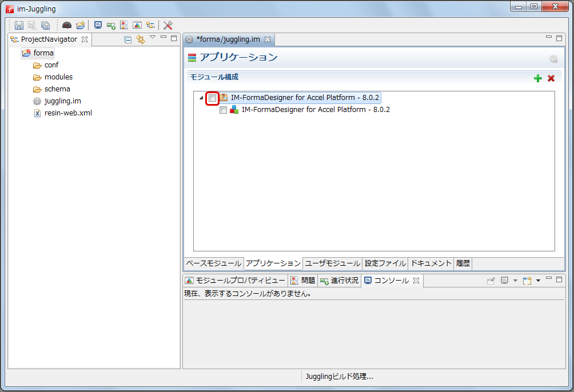Open settings wrench and screwdriver icon
This screenshot has height=392, width=574.
click(168, 25)
